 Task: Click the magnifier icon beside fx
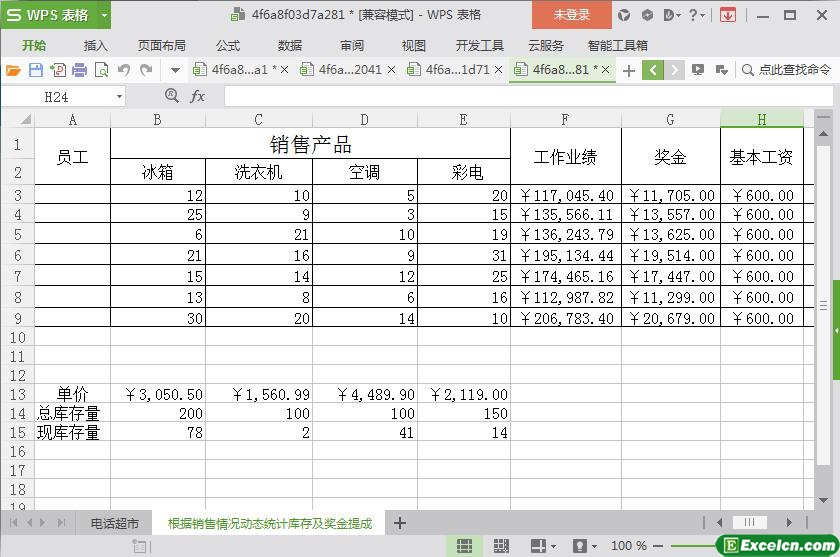tap(171, 96)
